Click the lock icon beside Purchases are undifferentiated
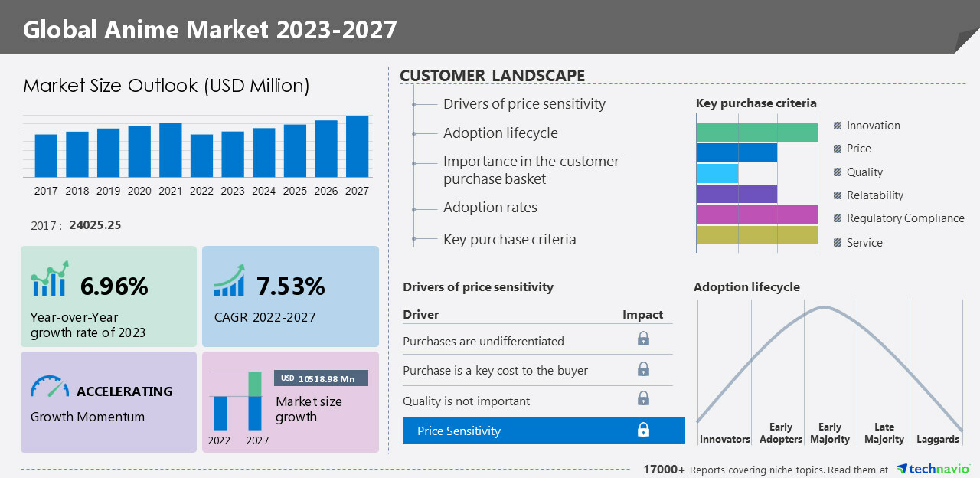This screenshot has height=478, width=980. [643, 339]
